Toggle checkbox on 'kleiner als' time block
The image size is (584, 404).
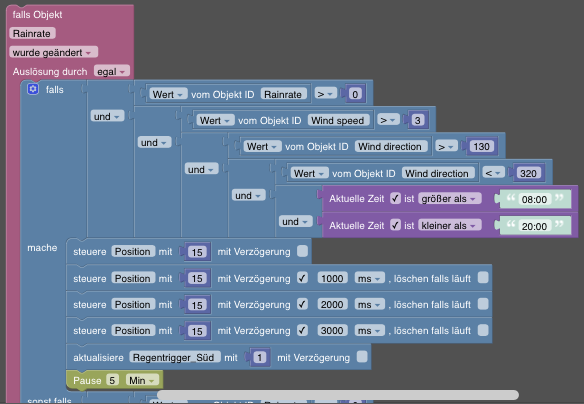tap(395, 225)
